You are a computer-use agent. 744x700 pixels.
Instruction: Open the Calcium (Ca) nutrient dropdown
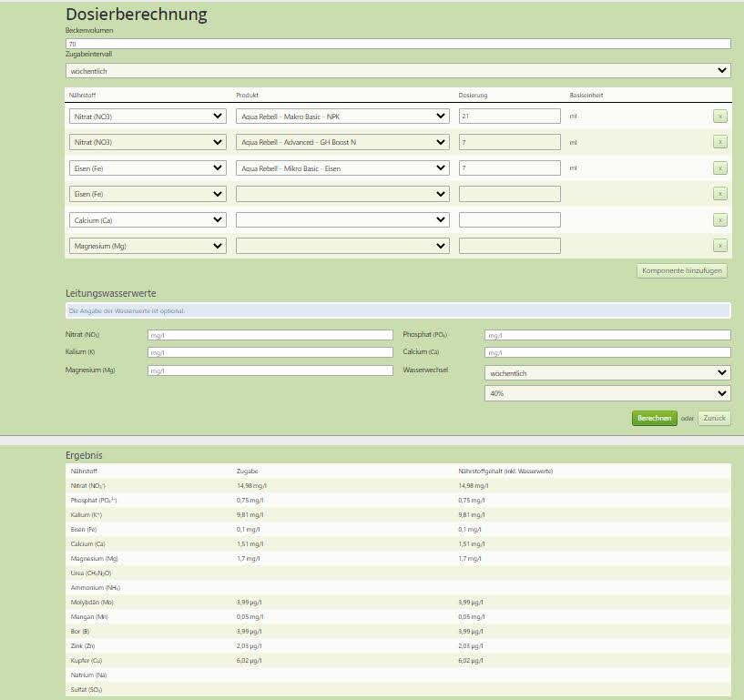pyautogui.click(x=148, y=220)
